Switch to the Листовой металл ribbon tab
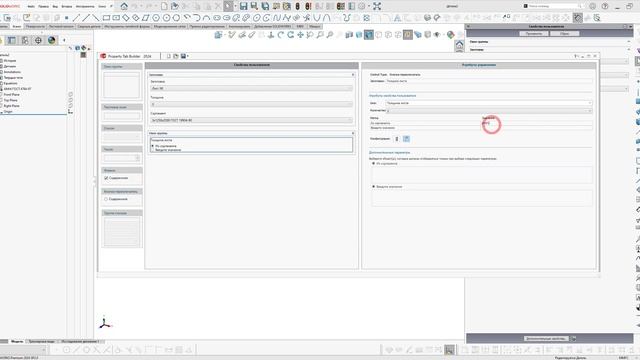 click(61, 26)
